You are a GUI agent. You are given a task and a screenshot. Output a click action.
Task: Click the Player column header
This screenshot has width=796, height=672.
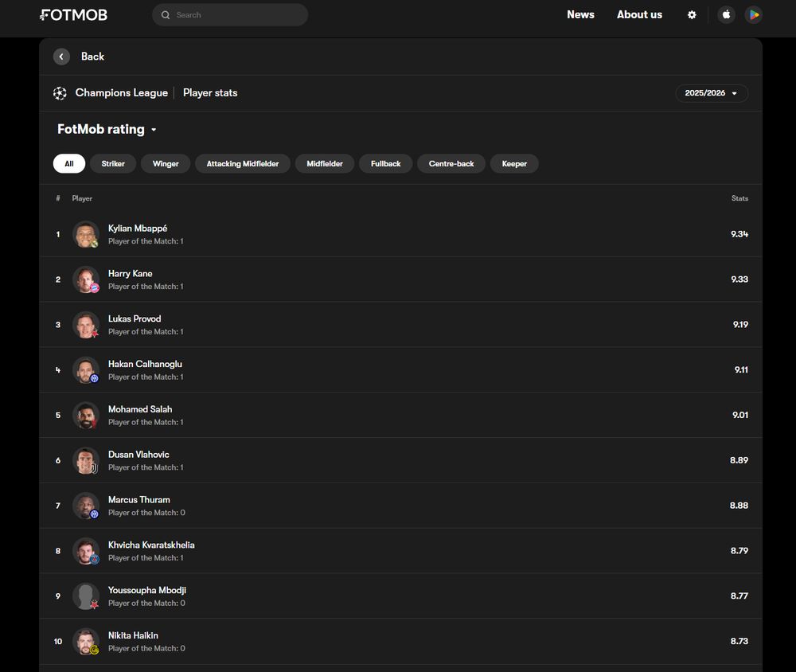click(x=82, y=198)
